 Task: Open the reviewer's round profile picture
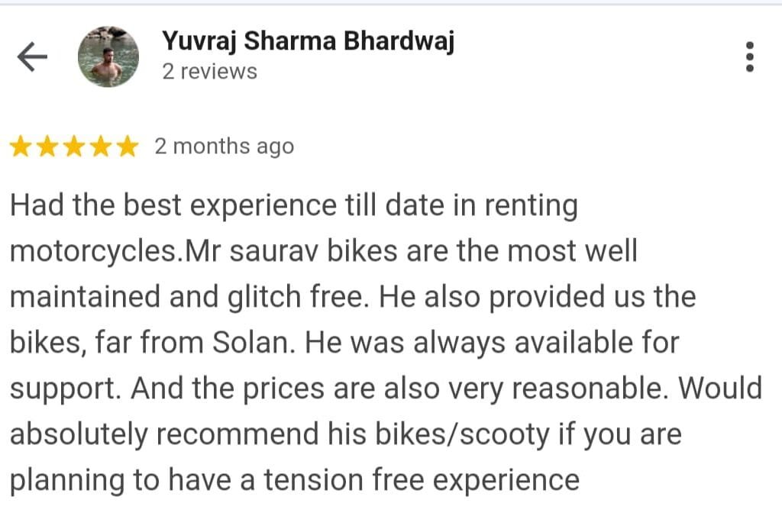tap(109, 56)
